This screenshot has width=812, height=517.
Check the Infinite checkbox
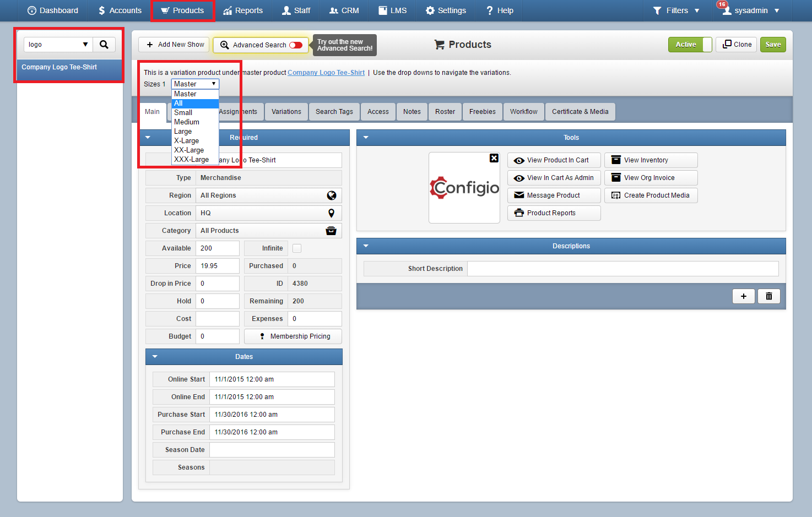point(297,248)
